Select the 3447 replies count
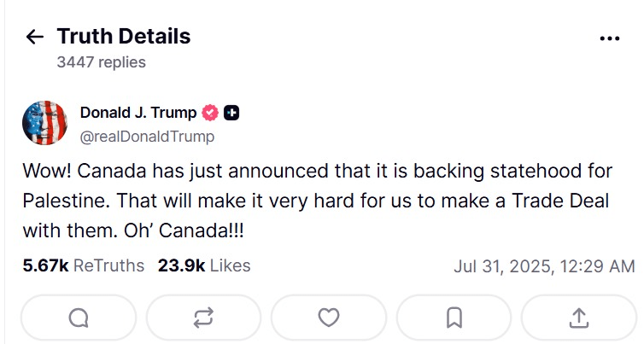The image size is (644, 344). [101, 61]
